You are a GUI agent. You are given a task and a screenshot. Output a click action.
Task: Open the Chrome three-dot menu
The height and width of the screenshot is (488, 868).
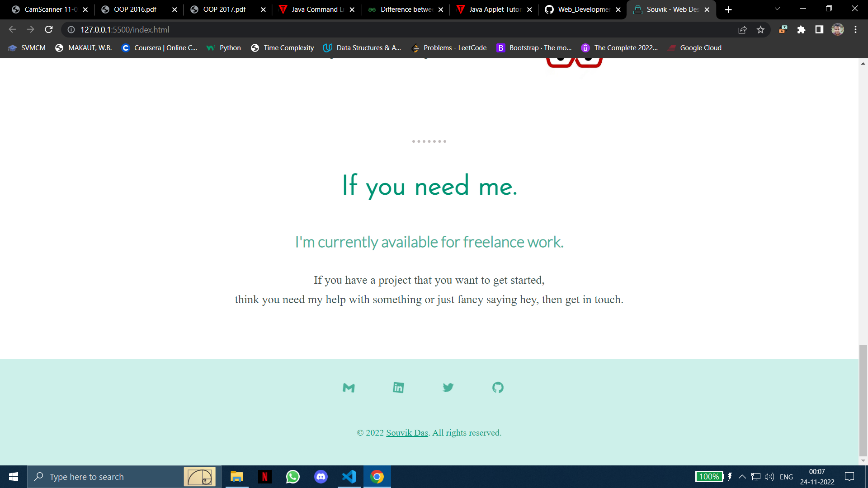pos(855,29)
